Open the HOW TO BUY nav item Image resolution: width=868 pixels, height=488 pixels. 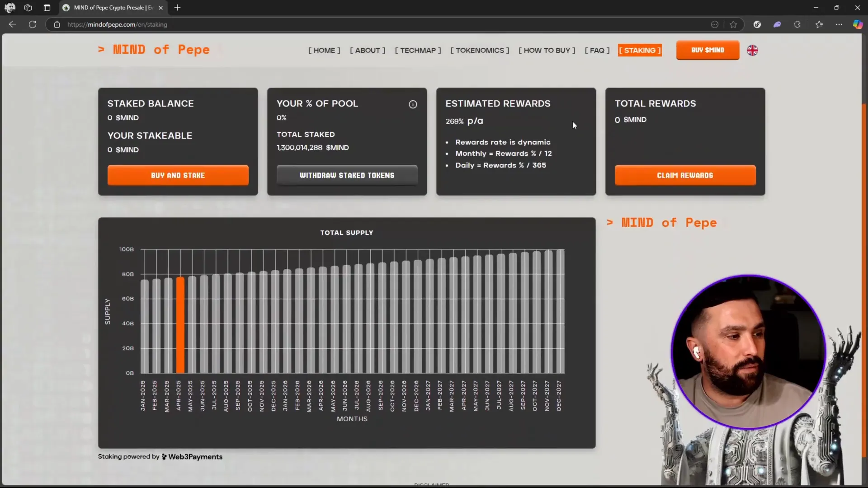[x=547, y=50]
